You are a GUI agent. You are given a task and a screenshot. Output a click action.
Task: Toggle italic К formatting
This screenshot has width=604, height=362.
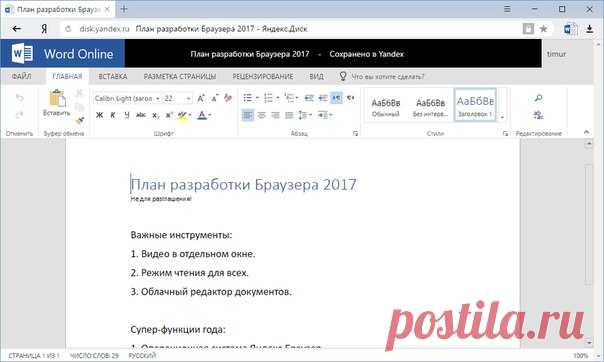[x=113, y=115]
